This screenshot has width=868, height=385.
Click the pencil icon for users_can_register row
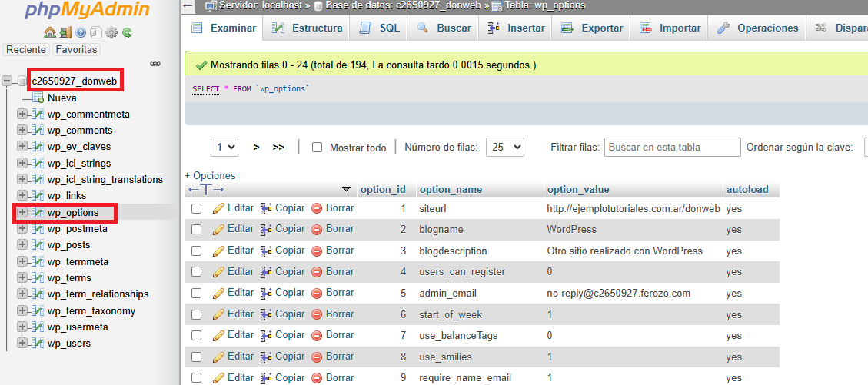tap(218, 271)
